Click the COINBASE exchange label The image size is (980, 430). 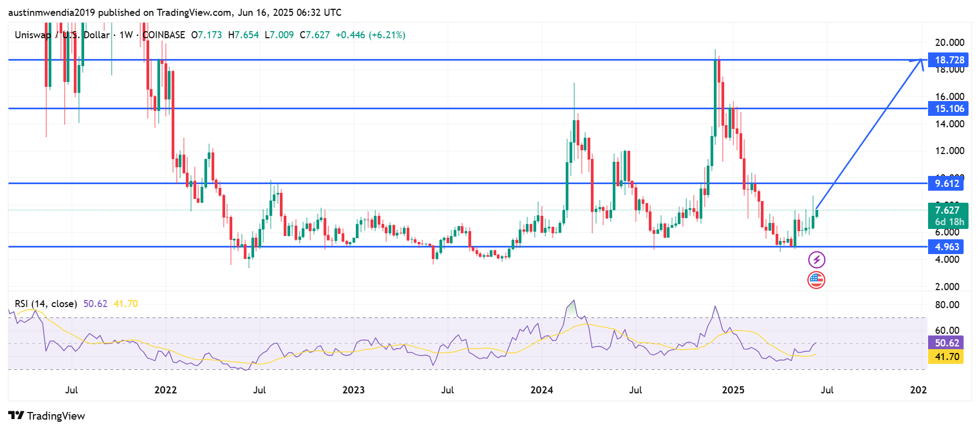pyautogui.click(x=163, y=35)
